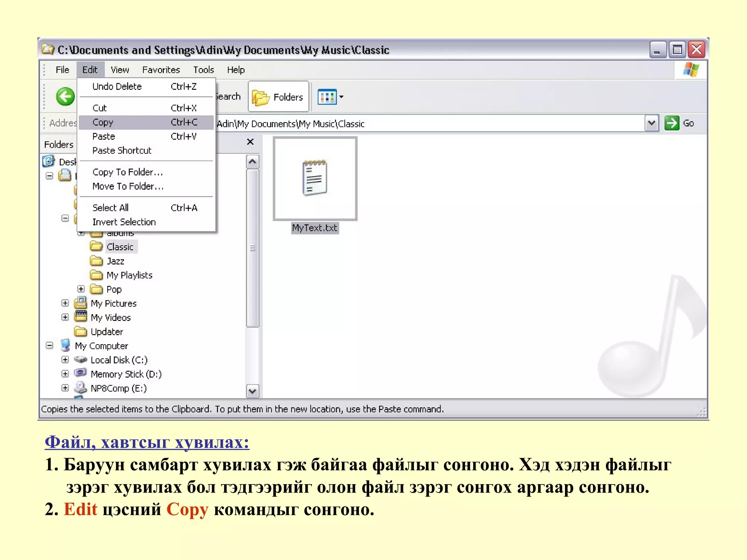Screen dimensions: 747x560
Task: Click Local Disk (C:) drive icon
Action: point(81,360)
